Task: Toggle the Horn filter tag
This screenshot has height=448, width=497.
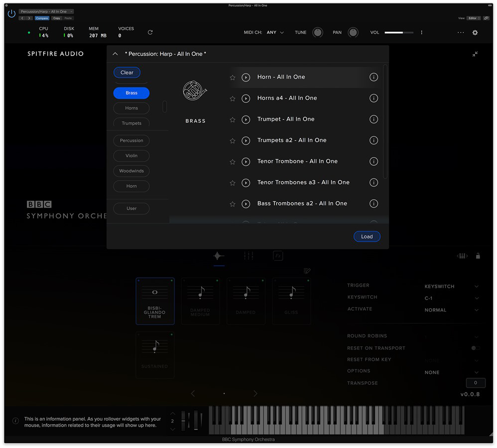Action: coord(131,186)
